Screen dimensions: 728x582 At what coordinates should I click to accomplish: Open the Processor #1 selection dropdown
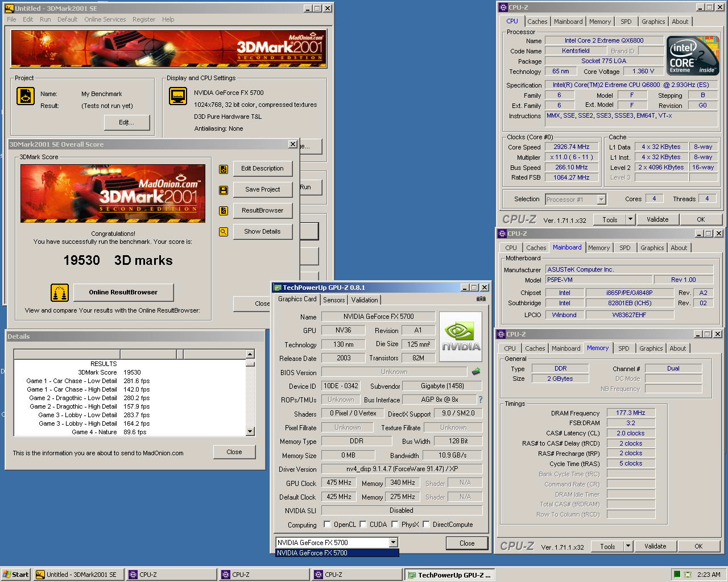pyautogui.click(x=601, y=199)
